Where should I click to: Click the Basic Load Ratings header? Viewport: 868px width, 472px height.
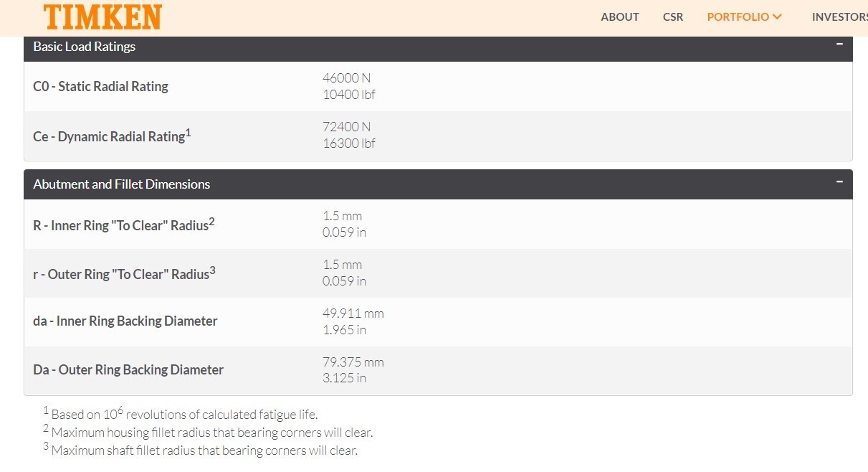click(438, 47)
